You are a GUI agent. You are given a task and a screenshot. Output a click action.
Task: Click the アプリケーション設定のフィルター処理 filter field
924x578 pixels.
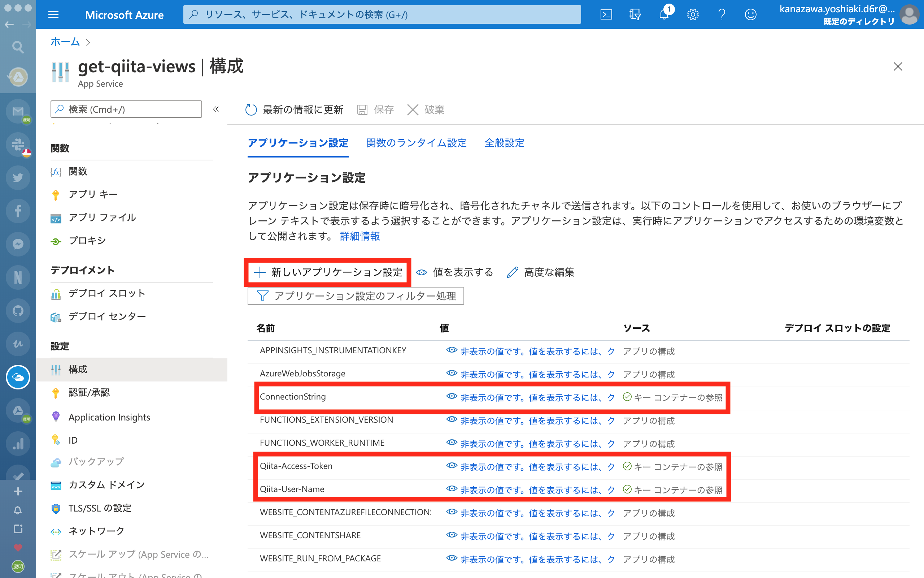[356, 296]
